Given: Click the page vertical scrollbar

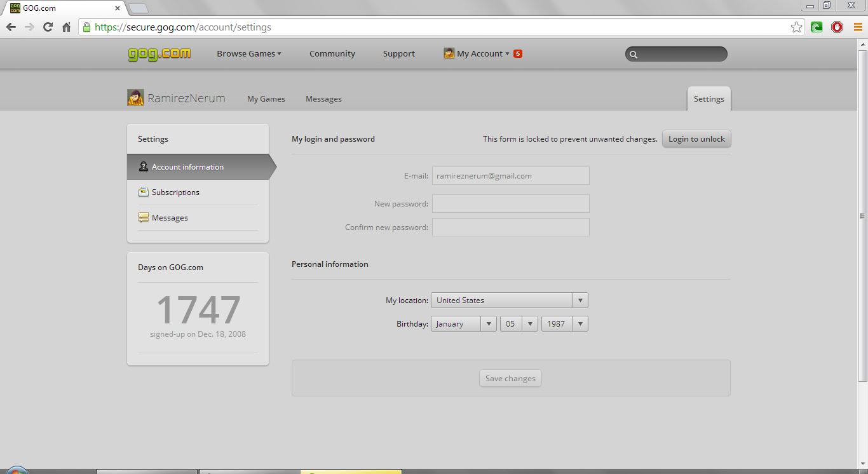Looking at the screenshot, I should (x=862, y=216).
